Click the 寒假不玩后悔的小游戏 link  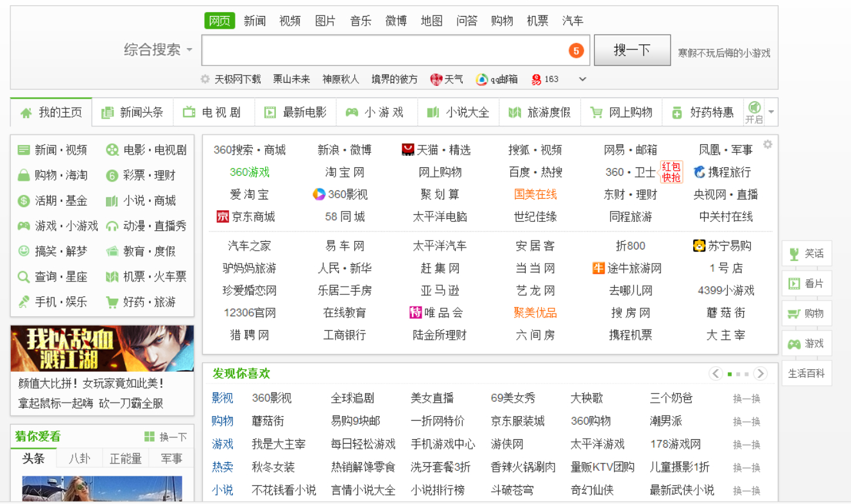point(724,53)
